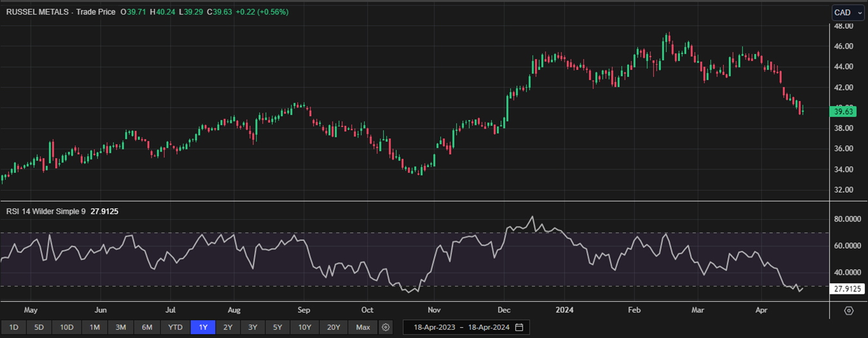The width and height of the screenshot is (868, 338).
Task: Select the 5D time range
Action: pos(39,327)
